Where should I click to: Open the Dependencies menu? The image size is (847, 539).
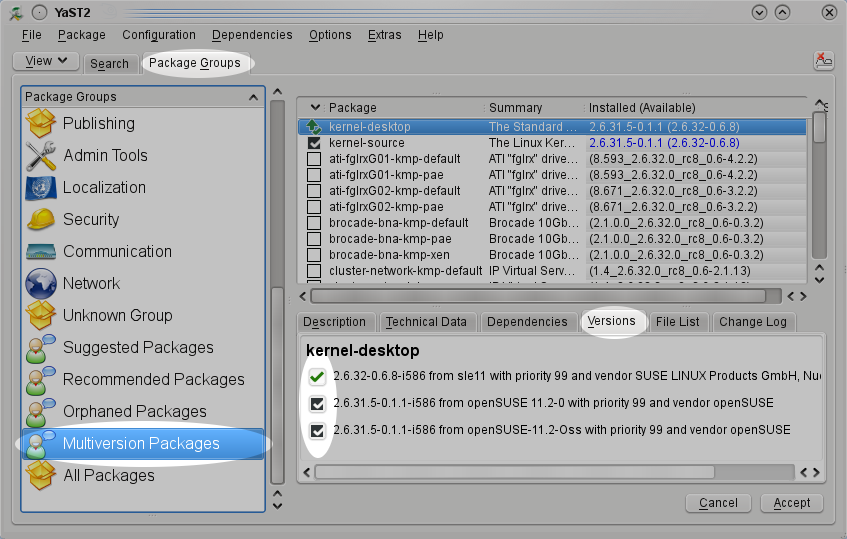click(252, 35)
